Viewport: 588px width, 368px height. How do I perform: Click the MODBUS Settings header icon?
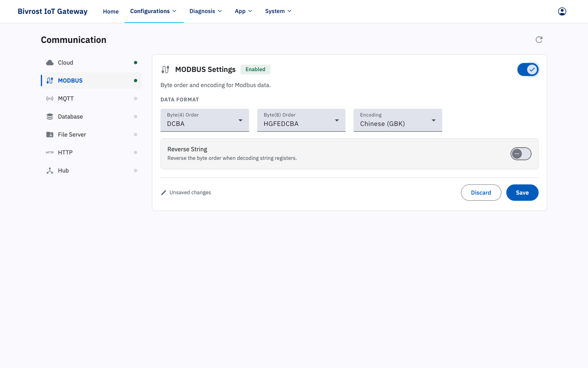(x=165, y=70)
